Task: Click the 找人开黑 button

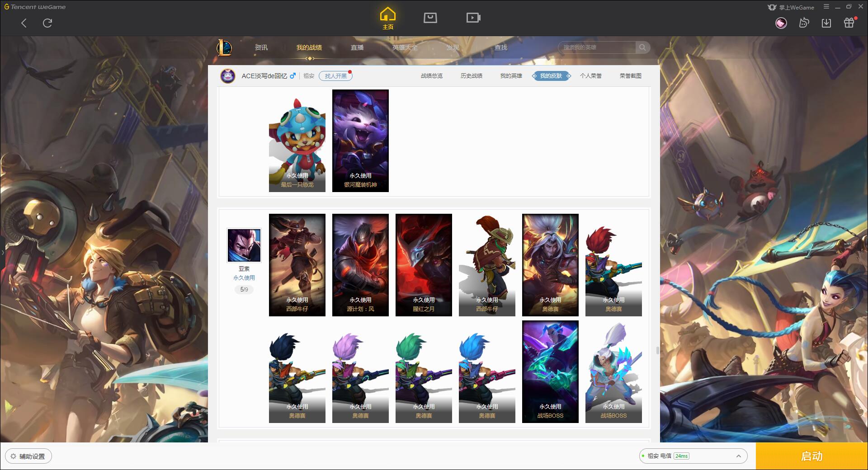Action: 335,76
